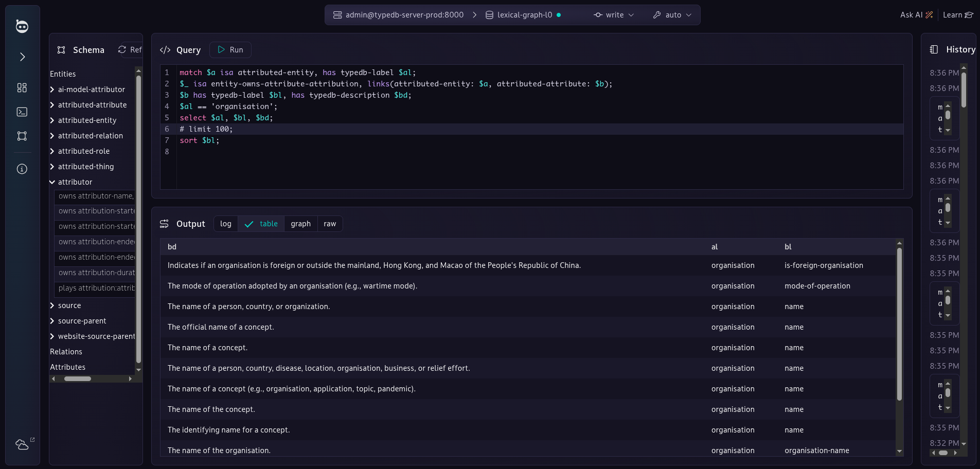Click the schema tree horizontal scrollbar thumb
The width and height of the screenshot is (980, 469).
tap(78, 379)
